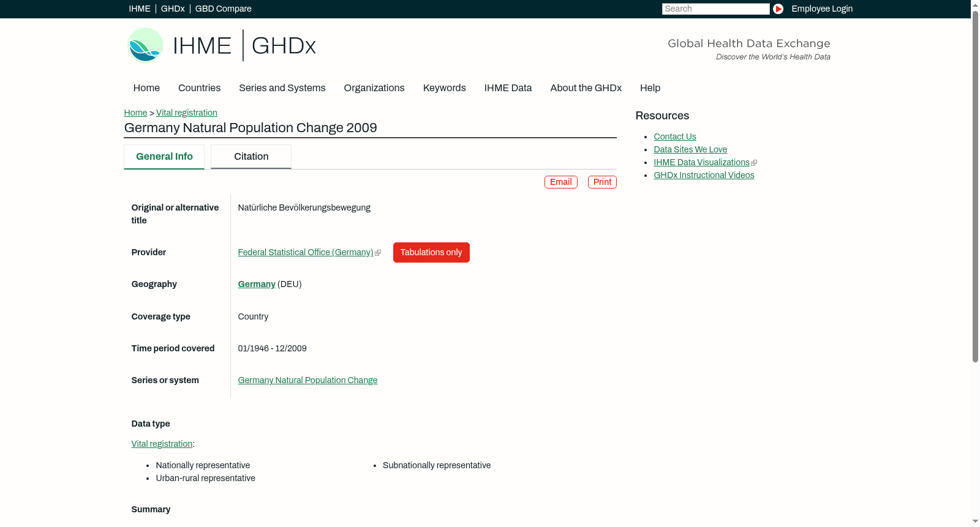The image size is (980, 527).
Task: Click the page title Germany Natural Population Change 2009
Action: (251, 128)
